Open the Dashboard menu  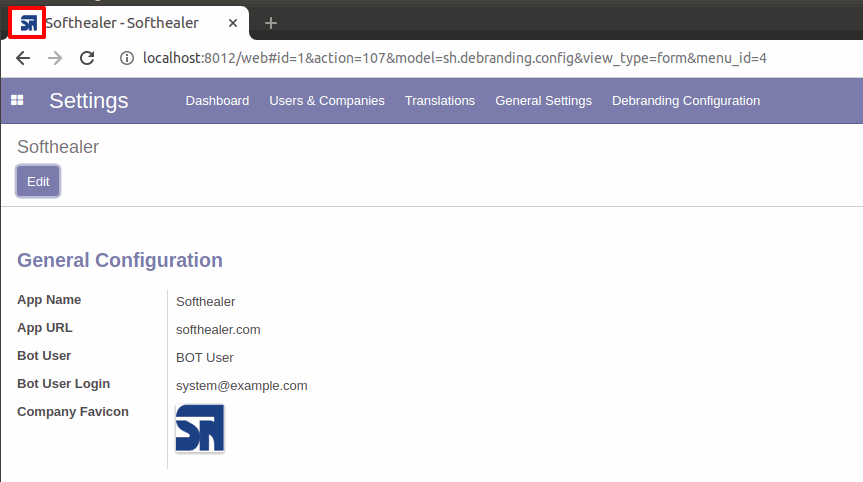click(x=217, y=101)
